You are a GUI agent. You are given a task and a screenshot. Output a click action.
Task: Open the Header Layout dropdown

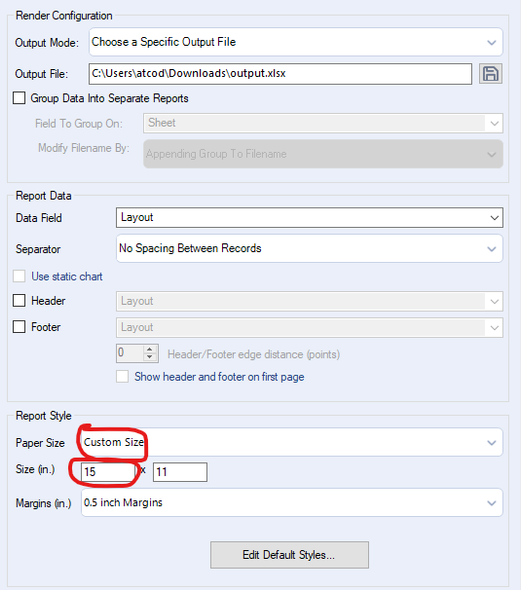click(x=309, y=301)
